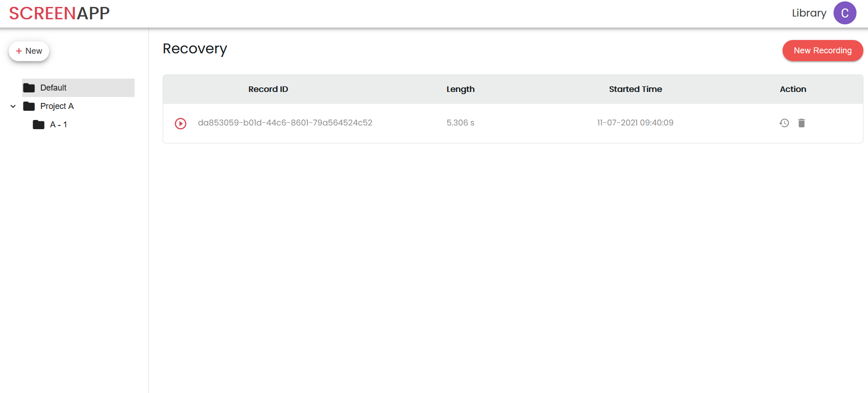Start a New Recording
This screenshot has width=868, height=393.
[822, 51]
